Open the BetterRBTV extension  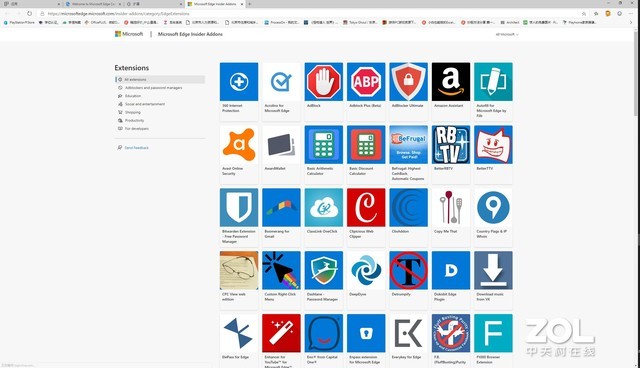click(451, 154)
